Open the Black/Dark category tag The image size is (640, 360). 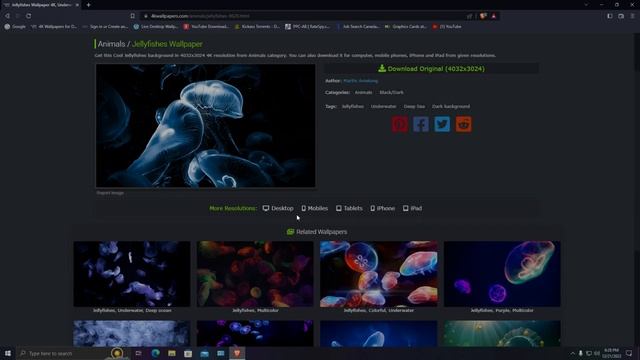pyautogui.click(x=391, y=93)
